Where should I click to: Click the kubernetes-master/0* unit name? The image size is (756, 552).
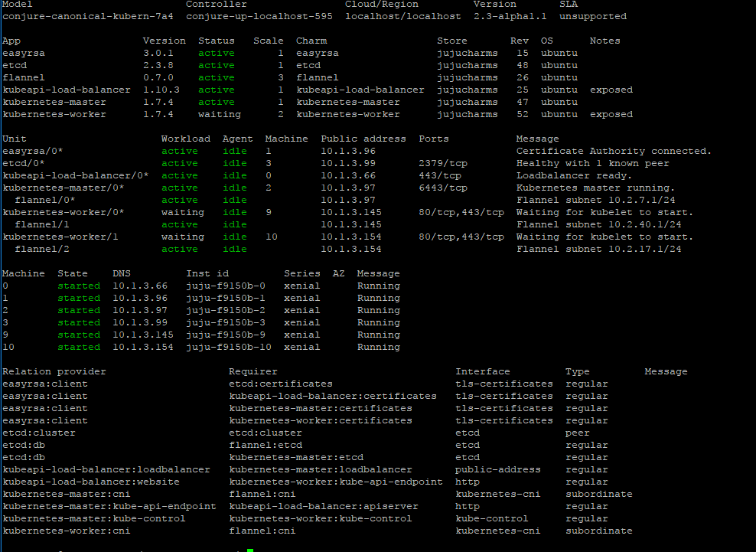click(x=64, y=188)
